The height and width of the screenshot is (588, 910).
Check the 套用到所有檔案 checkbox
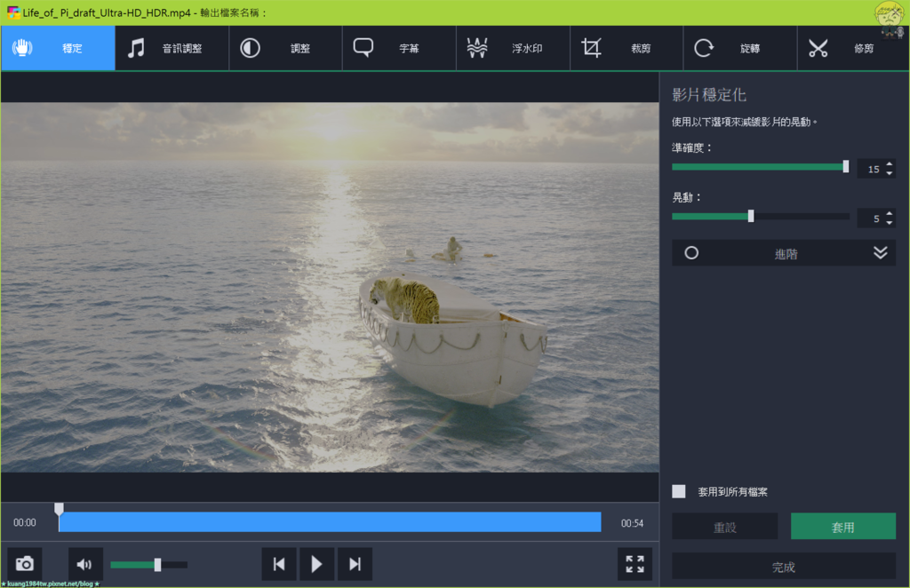pos(678,492)
